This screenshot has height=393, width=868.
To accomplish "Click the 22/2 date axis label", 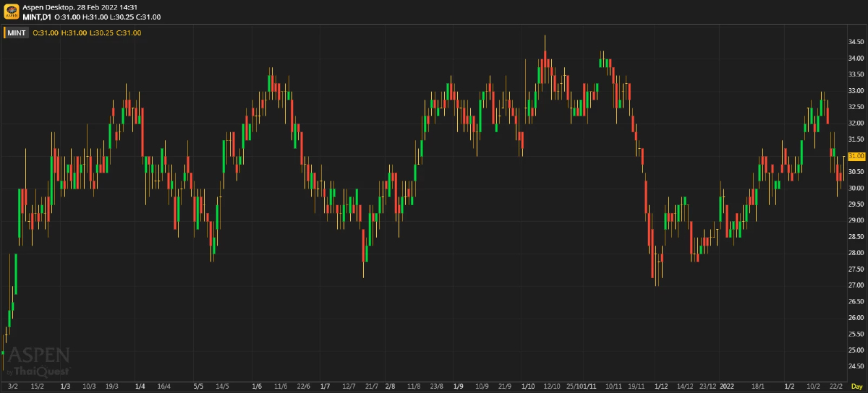I will [837, 386].
